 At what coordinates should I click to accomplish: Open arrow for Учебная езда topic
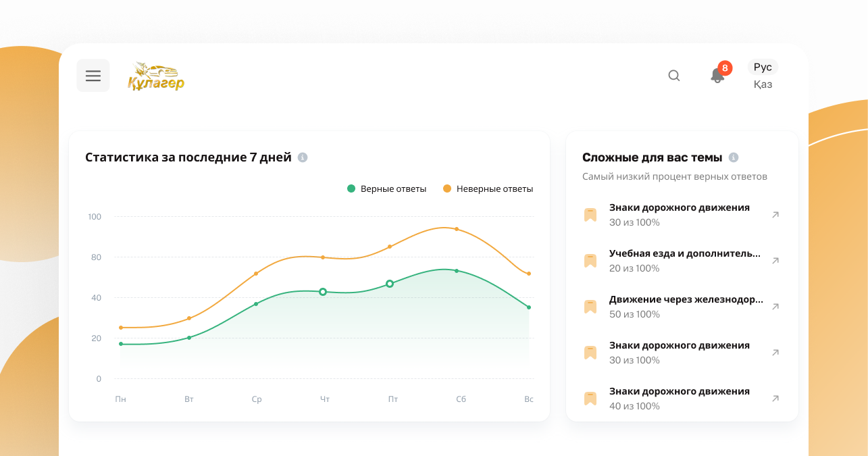point(775,261)
